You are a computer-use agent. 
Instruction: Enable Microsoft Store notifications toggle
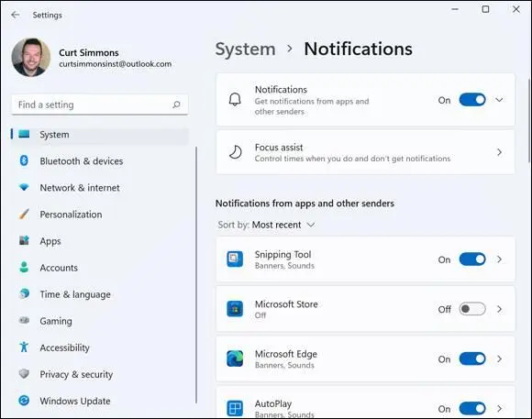[472, 309]
